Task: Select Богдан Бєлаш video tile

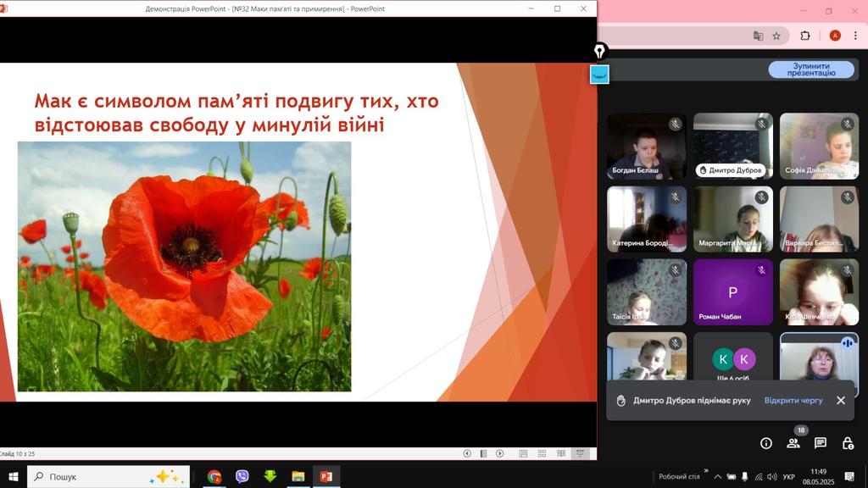Action: click(x=647, y=147)
